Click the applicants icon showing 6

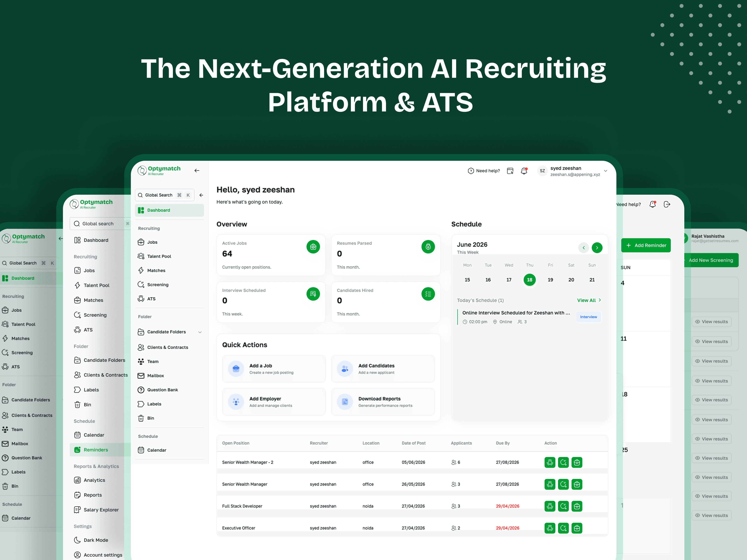tap(454, 462)
